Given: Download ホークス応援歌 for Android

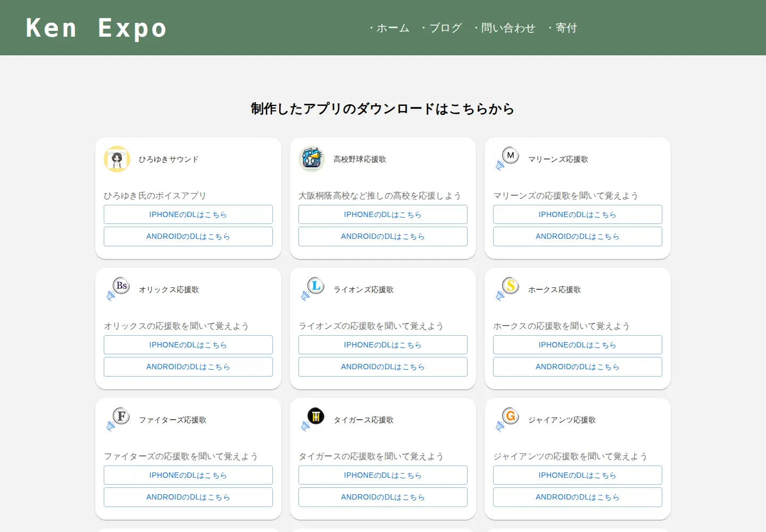Looking at the screenshot, I should [578, 367].
